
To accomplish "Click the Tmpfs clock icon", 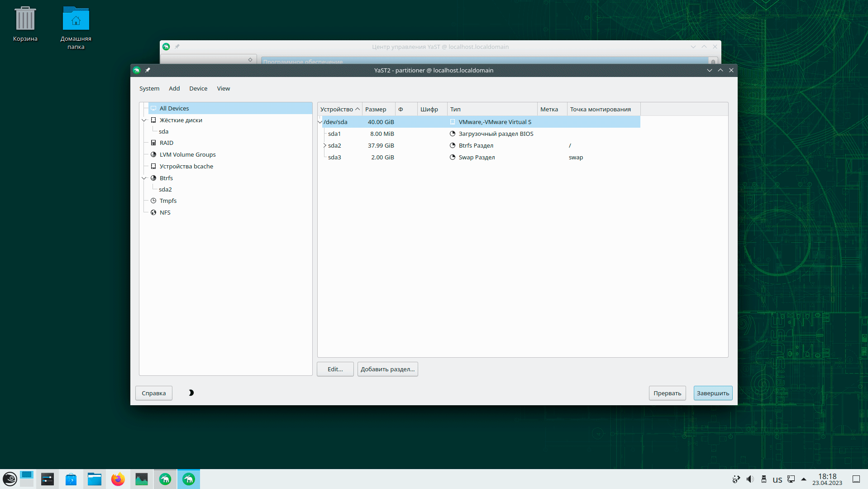I will (x=153, y=201).
